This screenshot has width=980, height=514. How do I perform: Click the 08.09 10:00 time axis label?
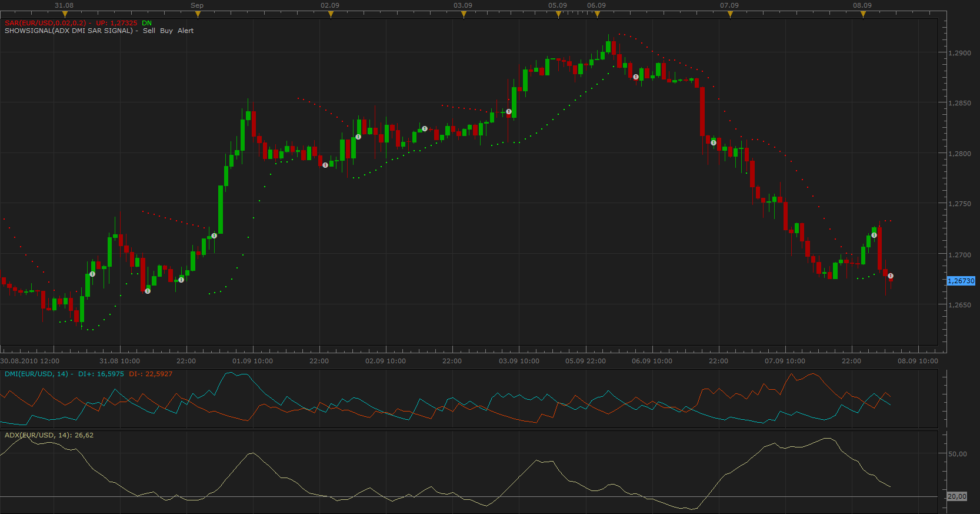918,361
